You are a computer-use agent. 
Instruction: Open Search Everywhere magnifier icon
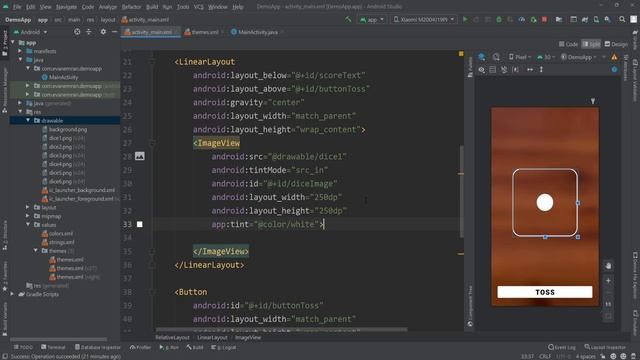point(622,19)
